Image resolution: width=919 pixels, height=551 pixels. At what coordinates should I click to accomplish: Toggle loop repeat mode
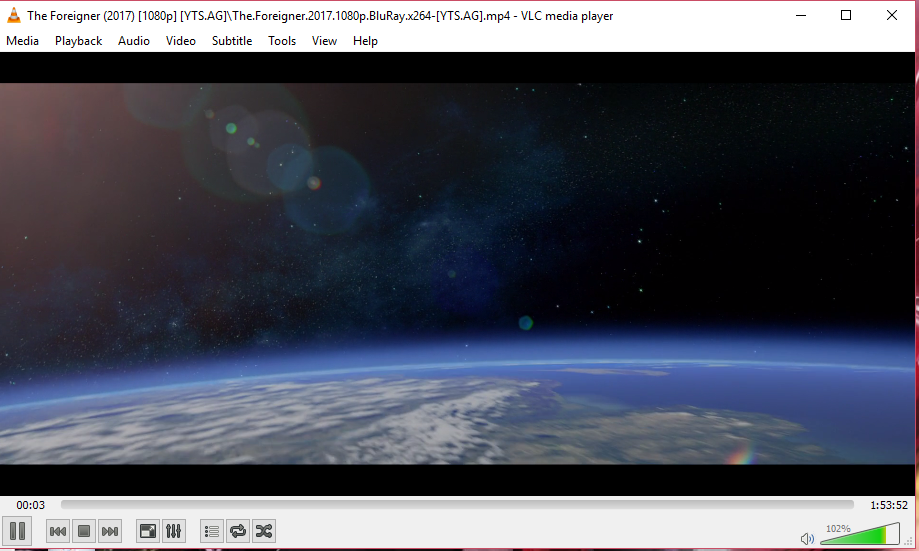[x=238, y=532]
